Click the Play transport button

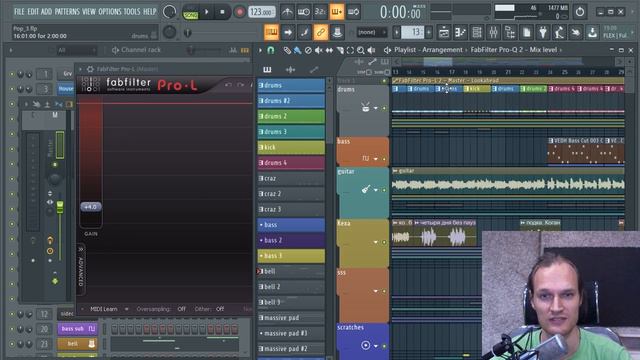coord(207,12)
